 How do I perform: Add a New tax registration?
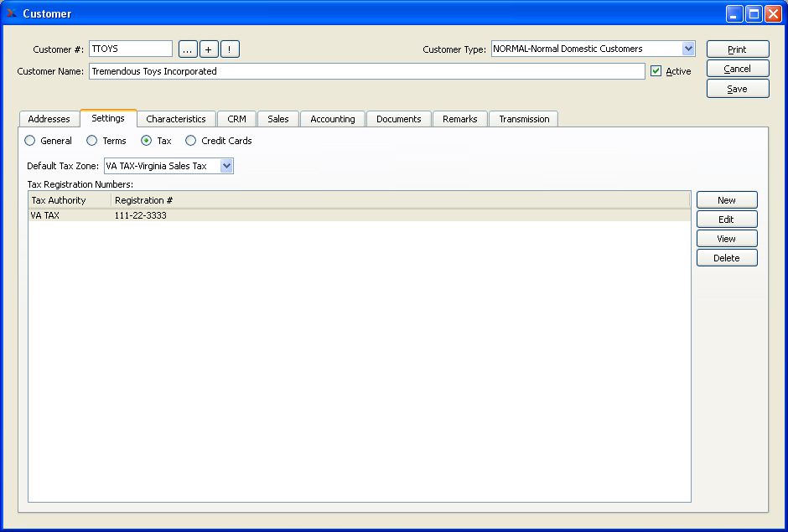[727, 200]
